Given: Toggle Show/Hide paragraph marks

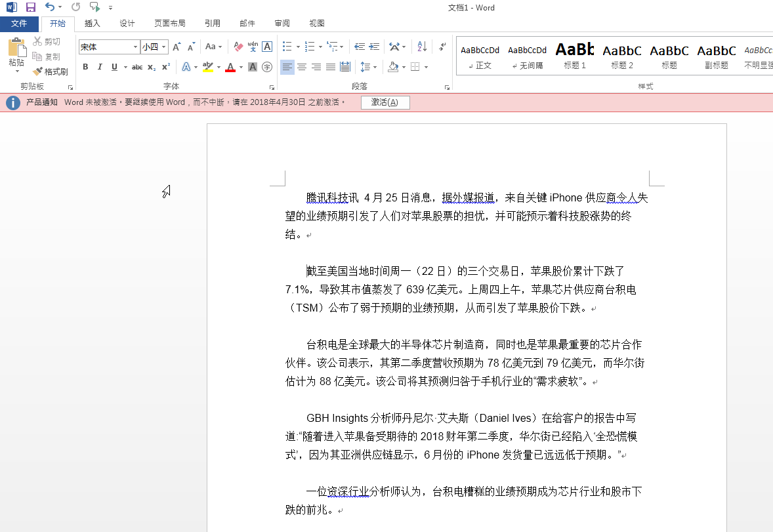Looking at the screenshot, I should tap(442, 47).
